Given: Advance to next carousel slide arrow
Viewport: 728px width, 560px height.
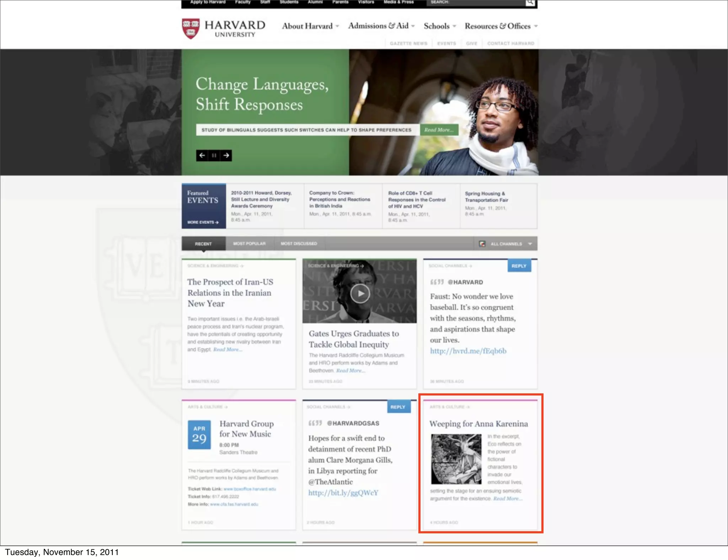Looking at the screenshot, I should (226, 155).
